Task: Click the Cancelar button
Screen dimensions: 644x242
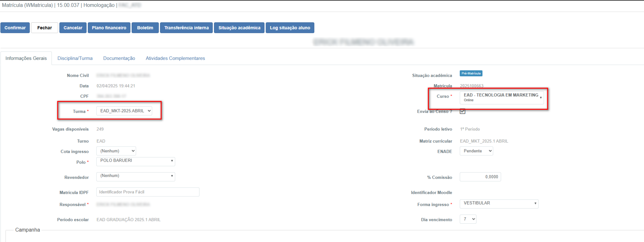Action: [x=73, y=28]
